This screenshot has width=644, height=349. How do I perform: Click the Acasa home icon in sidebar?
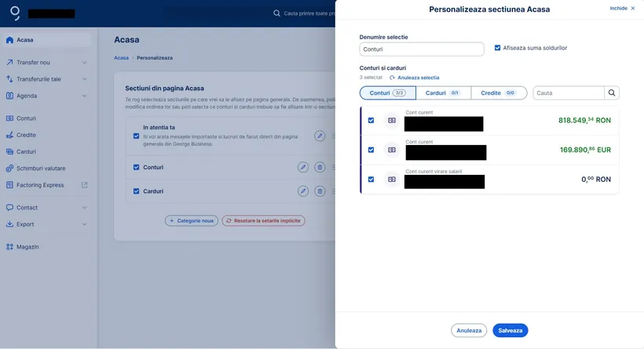[x=10, y=40]
